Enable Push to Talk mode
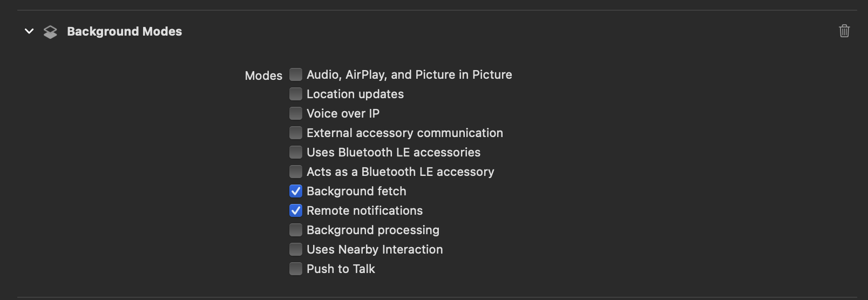 [296, 269]
